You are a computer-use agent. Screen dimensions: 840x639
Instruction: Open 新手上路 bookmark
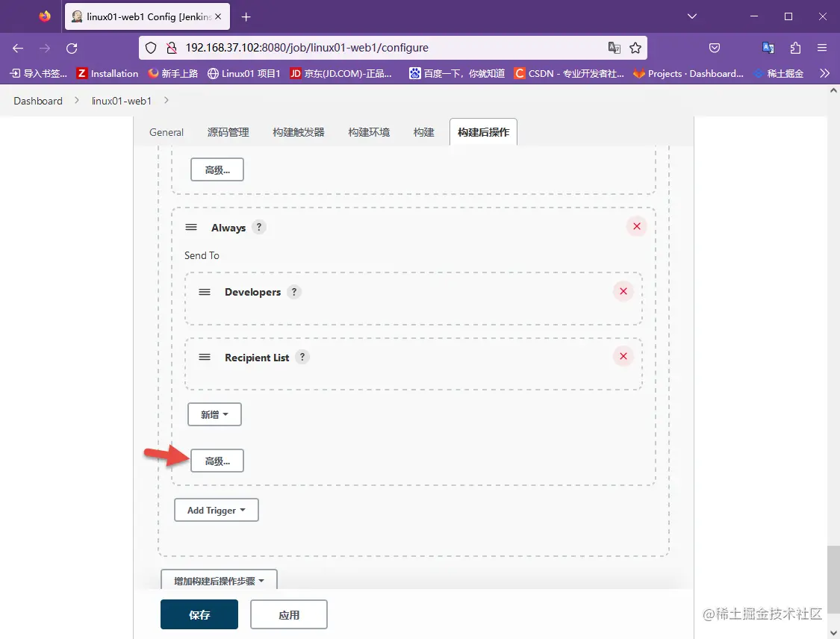(x=173, y=73)
